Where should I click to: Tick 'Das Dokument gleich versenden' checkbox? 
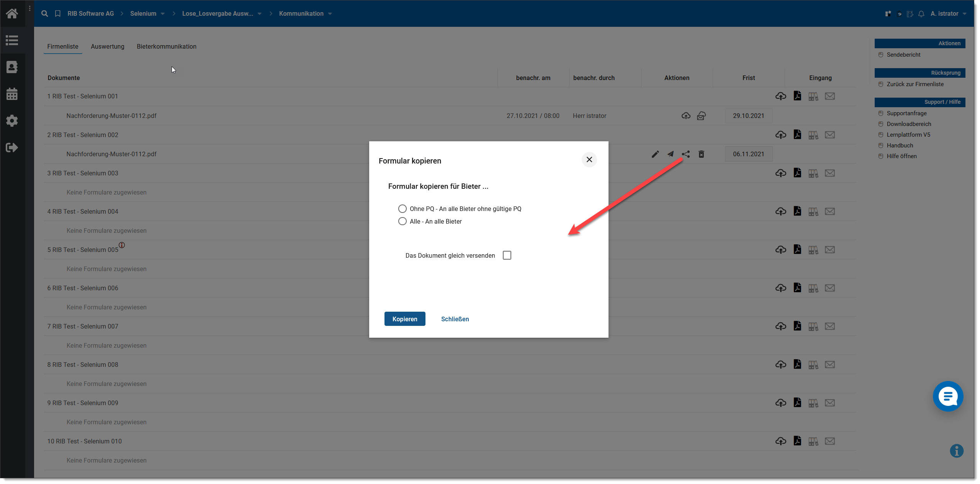[x=507, y=255]
